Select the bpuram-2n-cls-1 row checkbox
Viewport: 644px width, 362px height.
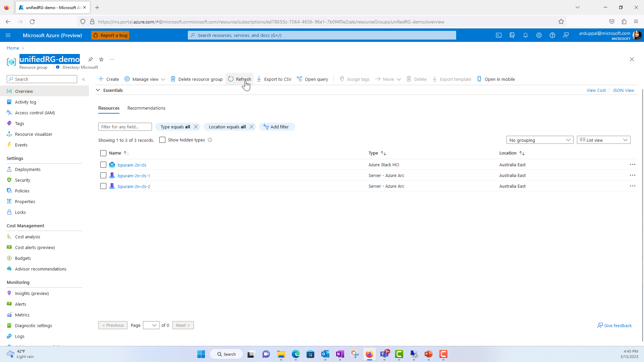(x=103, y=176)
